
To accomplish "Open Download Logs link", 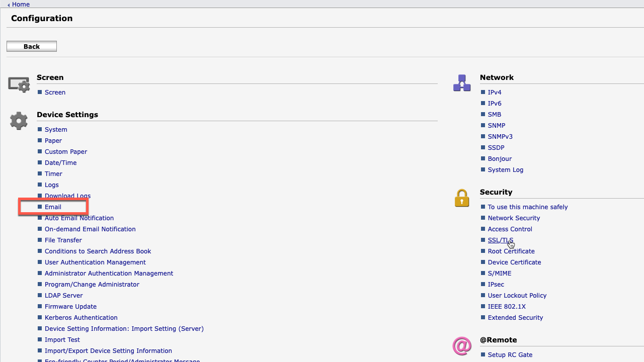I will (x=68, y=196).
